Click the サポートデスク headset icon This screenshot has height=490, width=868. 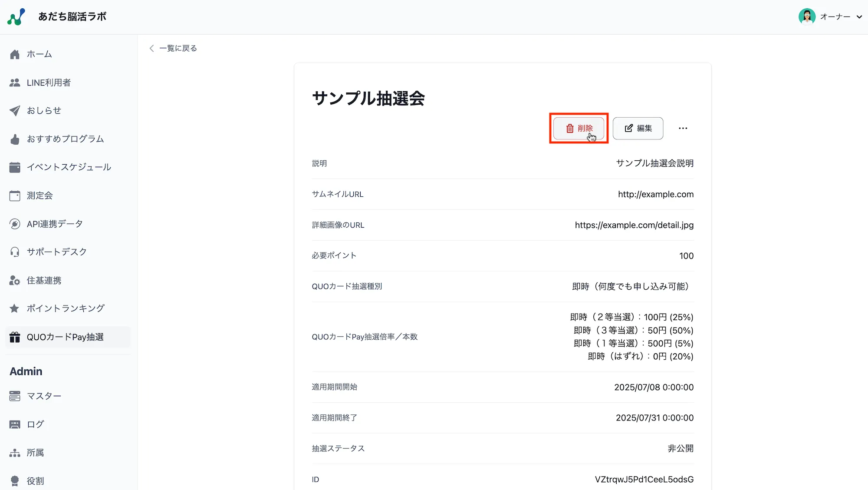click(15, 252)
